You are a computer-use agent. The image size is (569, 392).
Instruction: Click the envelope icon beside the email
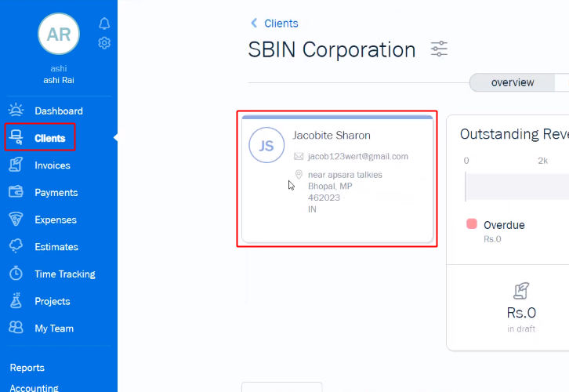click(x=299, y=157)
